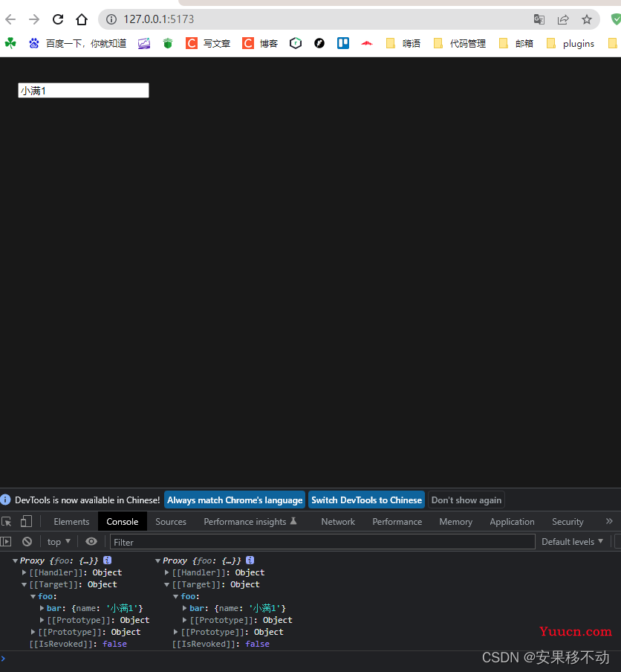The width and height of the screenshot is (621, 672).
Task: Click the second Proxy info icon
Action: (250, 560)
